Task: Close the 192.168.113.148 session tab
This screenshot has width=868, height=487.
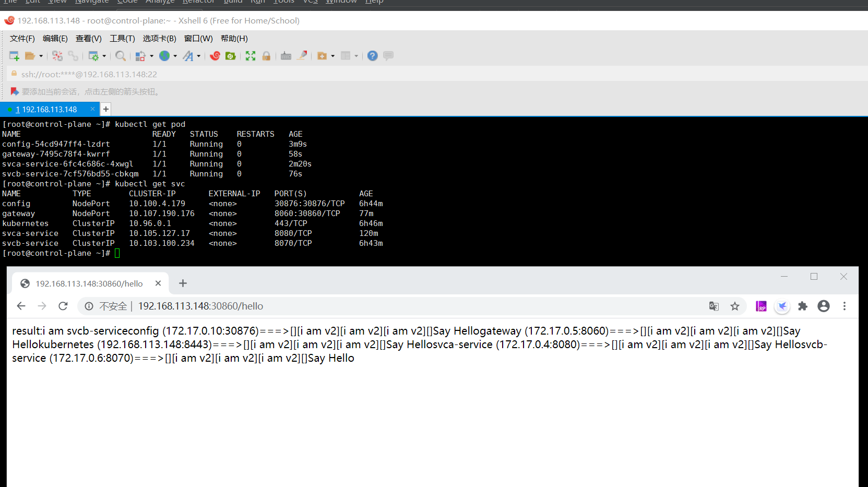Action: click(x=92, y=109)
